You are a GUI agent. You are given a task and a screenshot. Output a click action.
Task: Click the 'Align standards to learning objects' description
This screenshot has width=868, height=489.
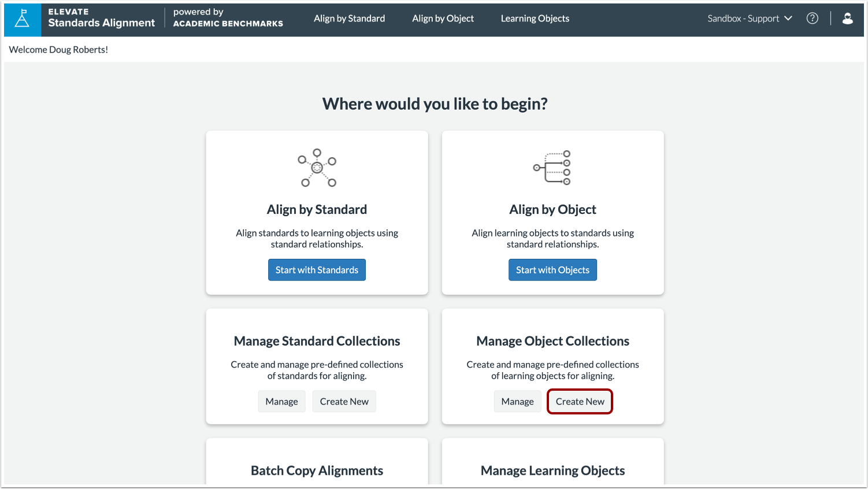tap(317, 239)
